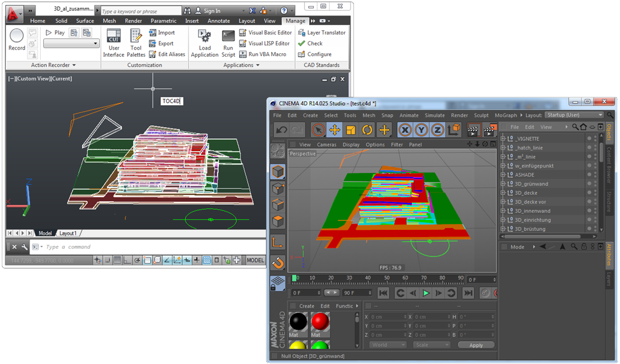Click Edit Aliases in Customization panel
This screenshot has width=620, height=364.
pos(167,54)
